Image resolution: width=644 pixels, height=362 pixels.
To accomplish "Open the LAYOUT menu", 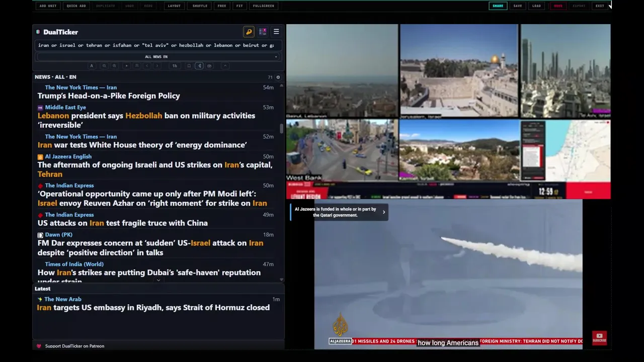I will coord(174,6).
